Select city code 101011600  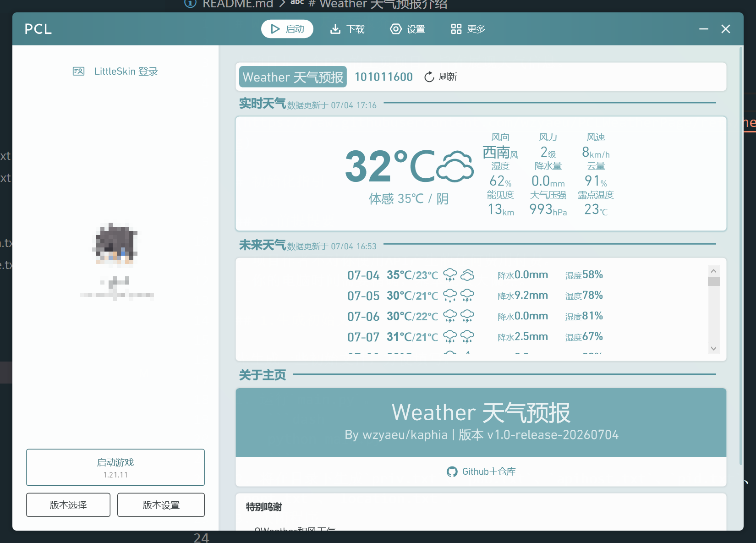pos(383,77)
